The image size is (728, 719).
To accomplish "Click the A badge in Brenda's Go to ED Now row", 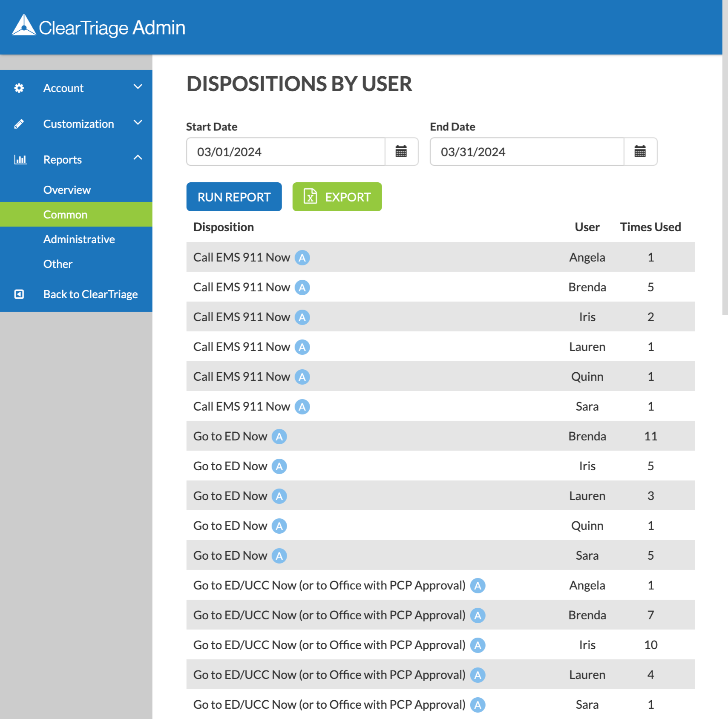I will (279, 437).
